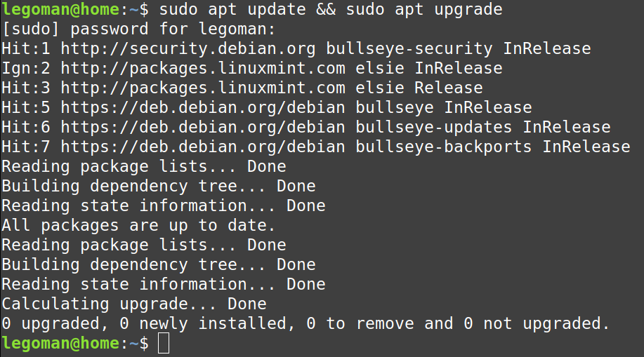Click the empty cursor block at the prompt

[x=163, y=344]
